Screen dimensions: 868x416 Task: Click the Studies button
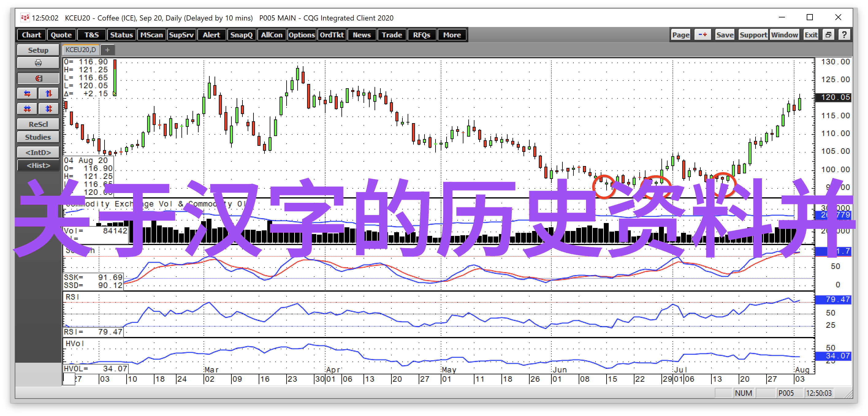click(x=38, y=137)
